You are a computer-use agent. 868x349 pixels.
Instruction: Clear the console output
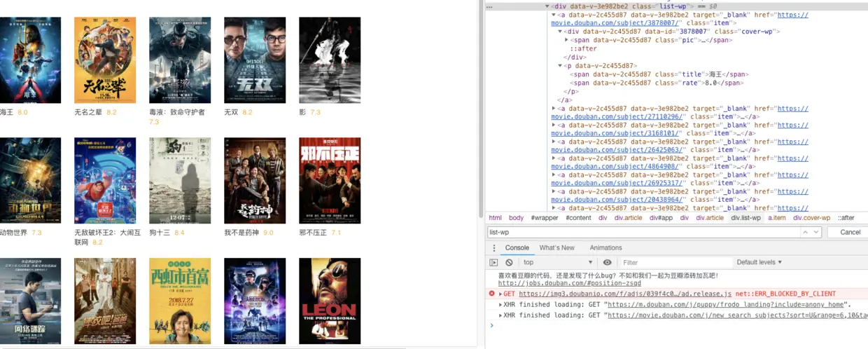(509, 262)
